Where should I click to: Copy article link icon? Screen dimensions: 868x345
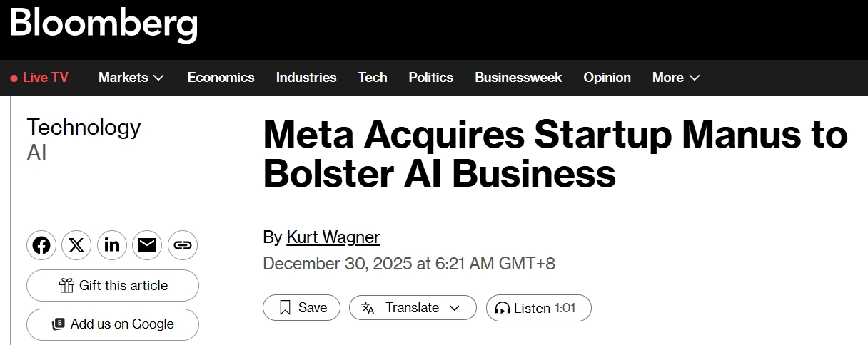click(x=183, y=245)
